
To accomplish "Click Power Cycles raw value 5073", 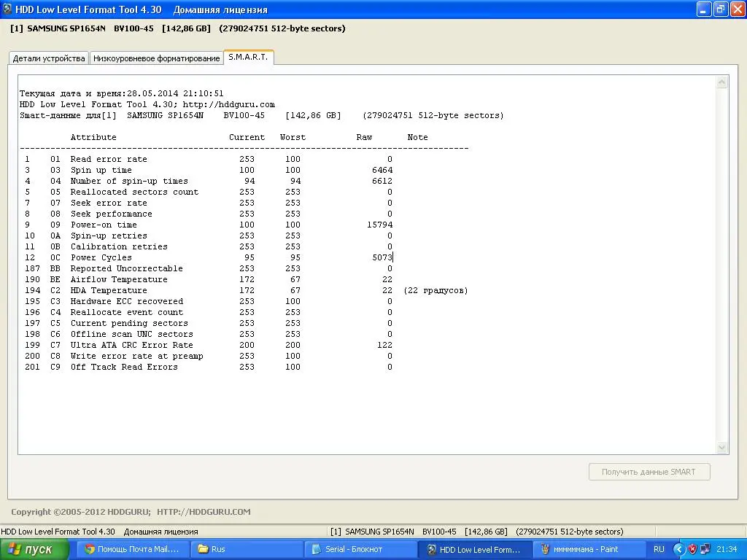I will 382,257.
